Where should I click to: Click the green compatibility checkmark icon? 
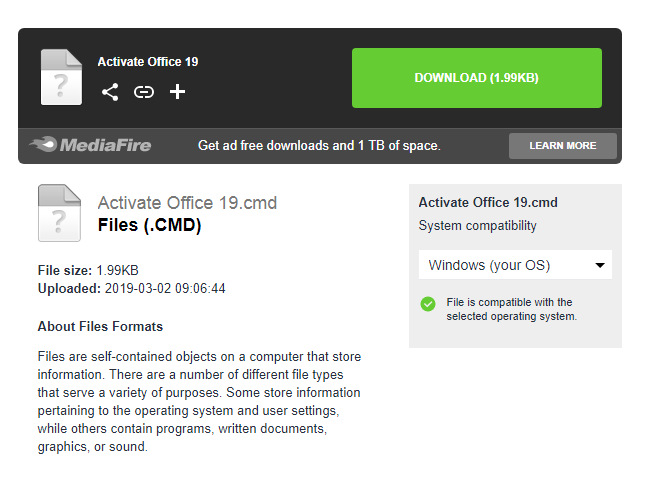coord(428,304)
